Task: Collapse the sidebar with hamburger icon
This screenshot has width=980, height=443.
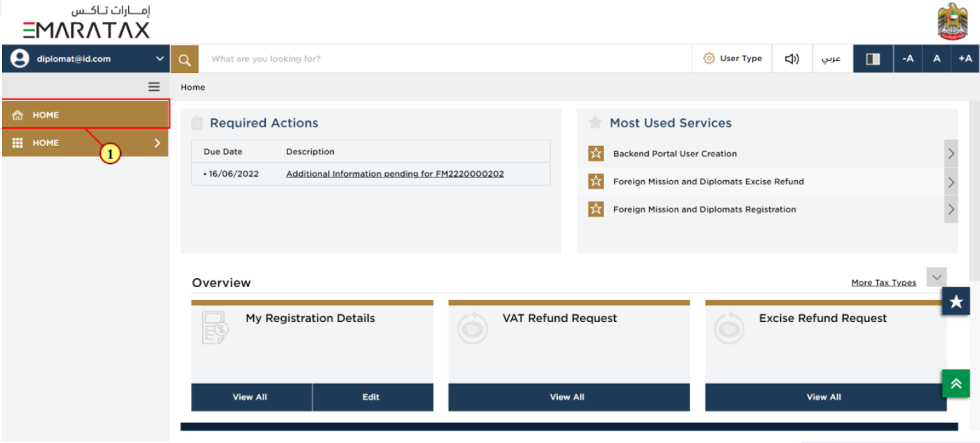Action: coord(154,87)
